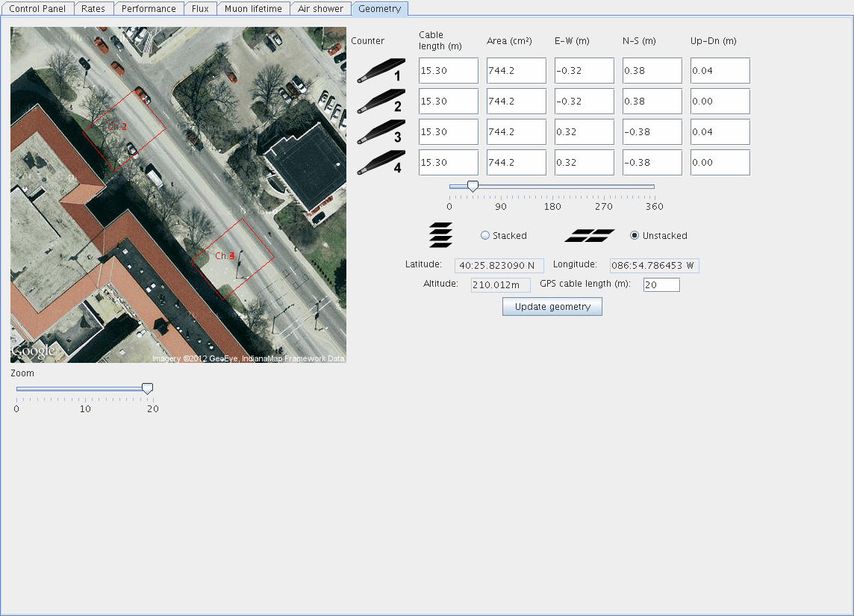Select the Stacked radio button

pyautogui.click(x=485, y=235)
